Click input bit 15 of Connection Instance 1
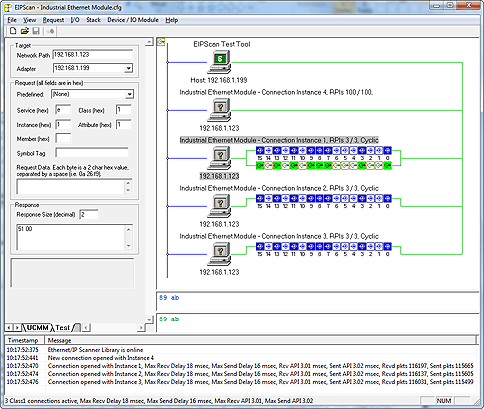 click(x=260, y=150)
